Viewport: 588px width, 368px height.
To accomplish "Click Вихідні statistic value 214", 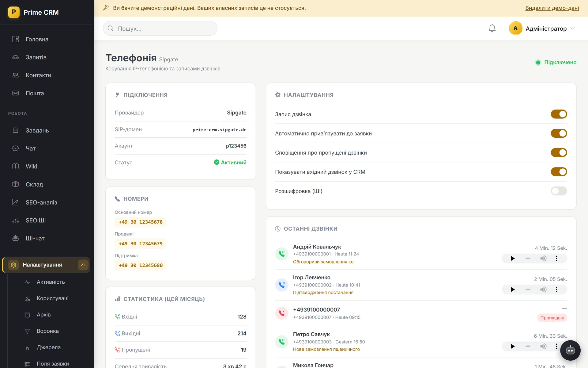I will pyautogui.click(x=242, y=333).
